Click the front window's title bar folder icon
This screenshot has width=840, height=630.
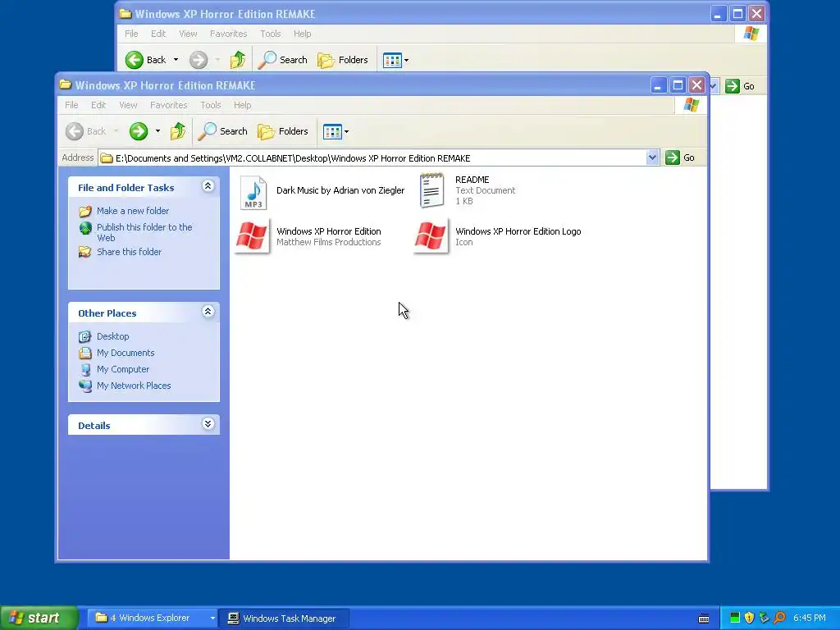66,84
